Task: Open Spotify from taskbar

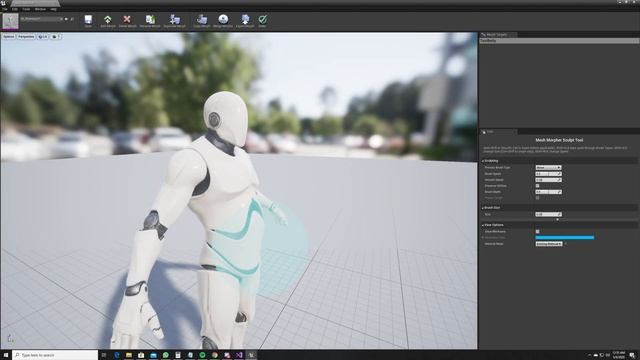Action: pos(202,355)
